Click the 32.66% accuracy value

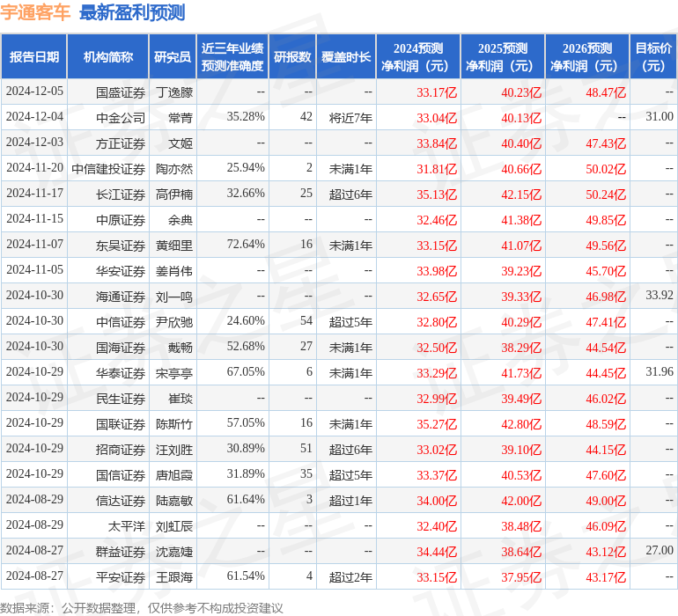246,194
